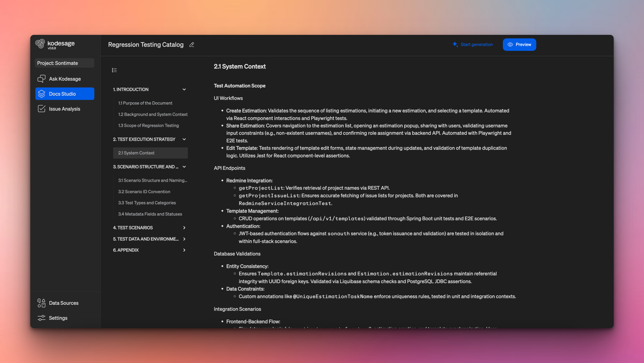Expand the 4. Test Scenarios section

tap(184, 227)
